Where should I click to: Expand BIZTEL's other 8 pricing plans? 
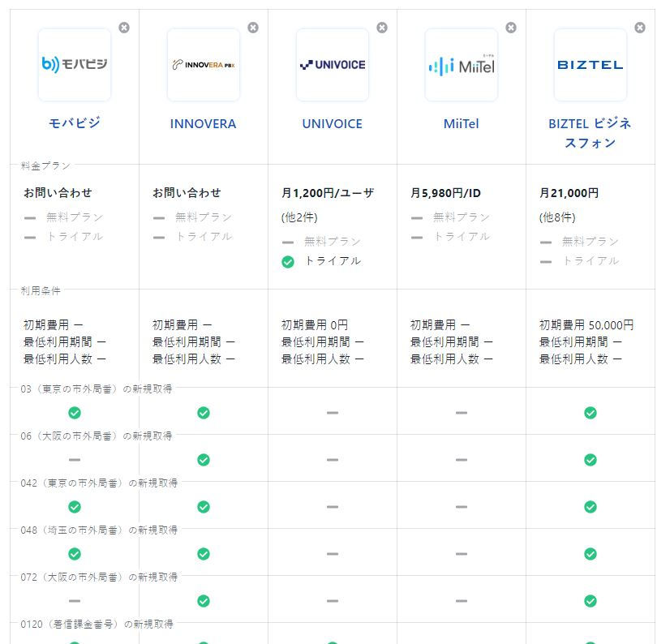(x=557, y=217)
